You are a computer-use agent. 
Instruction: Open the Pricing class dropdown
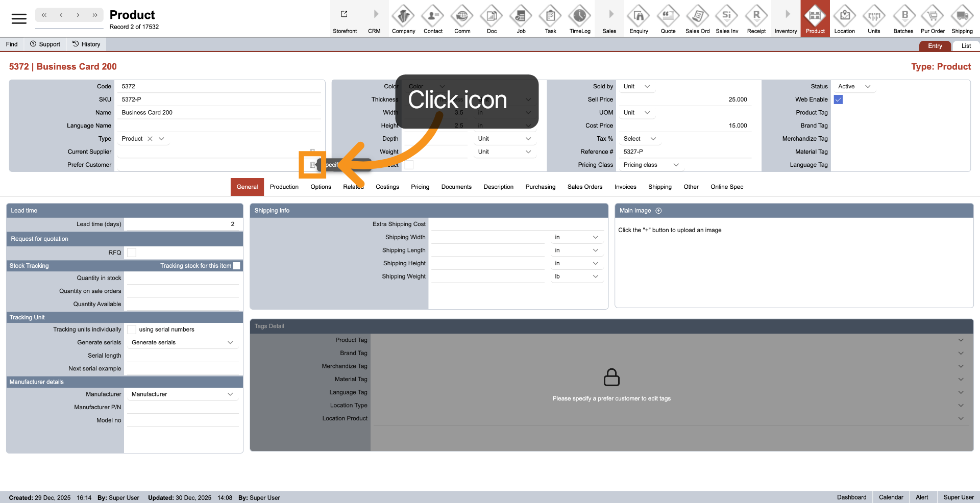(x=651, y=165)
